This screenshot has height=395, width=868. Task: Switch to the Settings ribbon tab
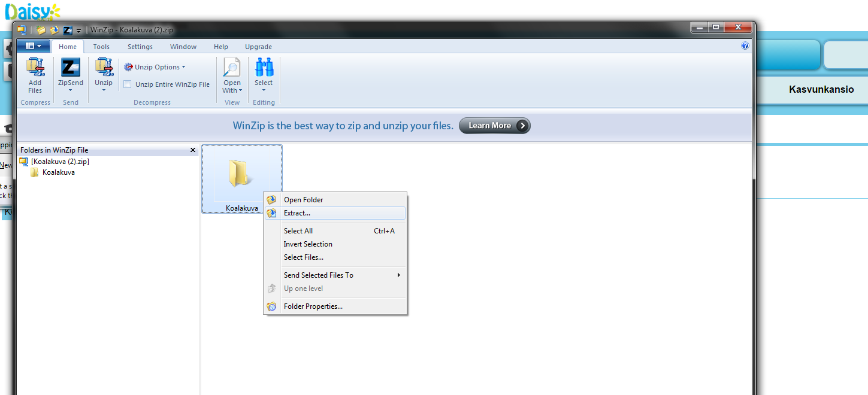pyautogui.click(x=140, y=47)
